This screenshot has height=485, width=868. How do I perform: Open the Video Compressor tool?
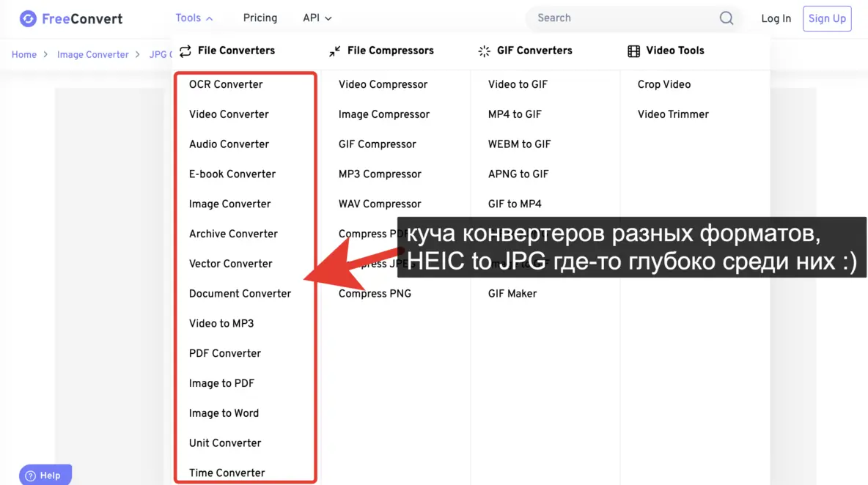pyautogui.click(x=383, y=84)
